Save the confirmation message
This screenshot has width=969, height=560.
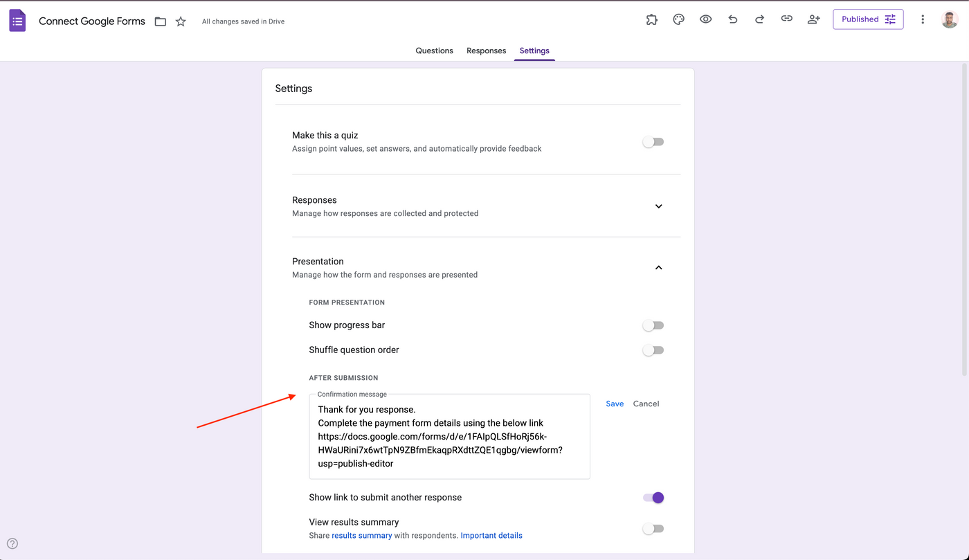[x=615, y=403]
